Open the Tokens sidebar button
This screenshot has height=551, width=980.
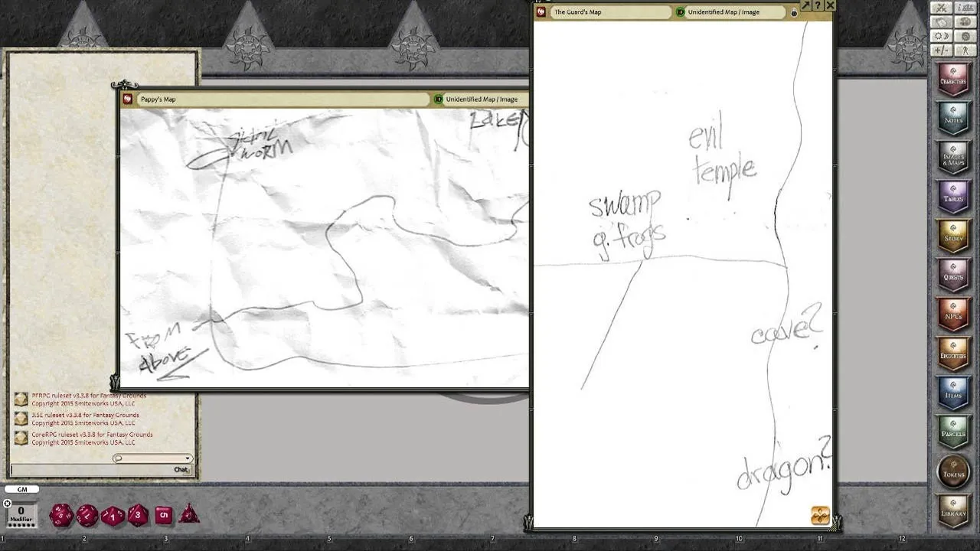point(953,472)
